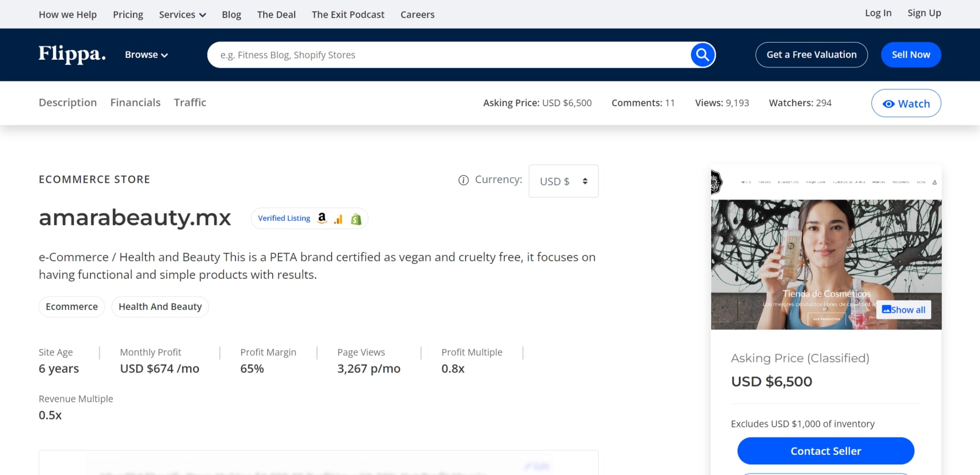Select the Health And Beauty tag
This screenshot has width=980, height=475.
pyautogui.click(x=160, y=307)
